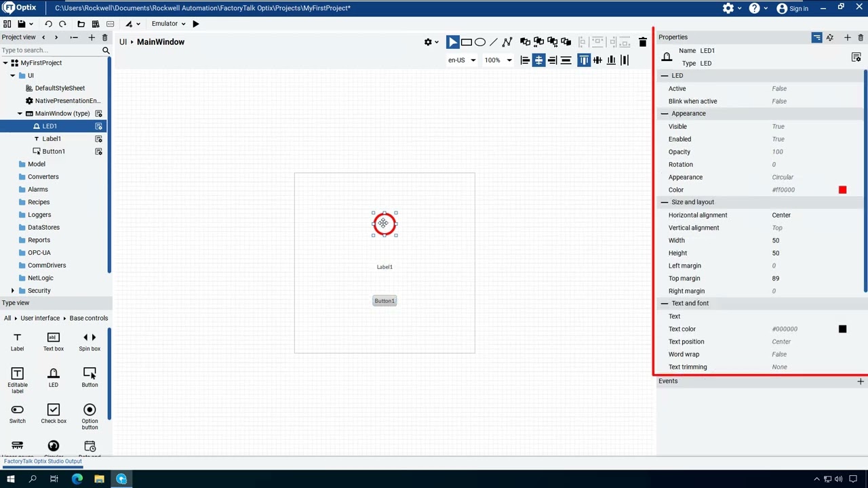Undo the last action
The height and width of the screenshot is (488, 868).
[x=48, y=24]
